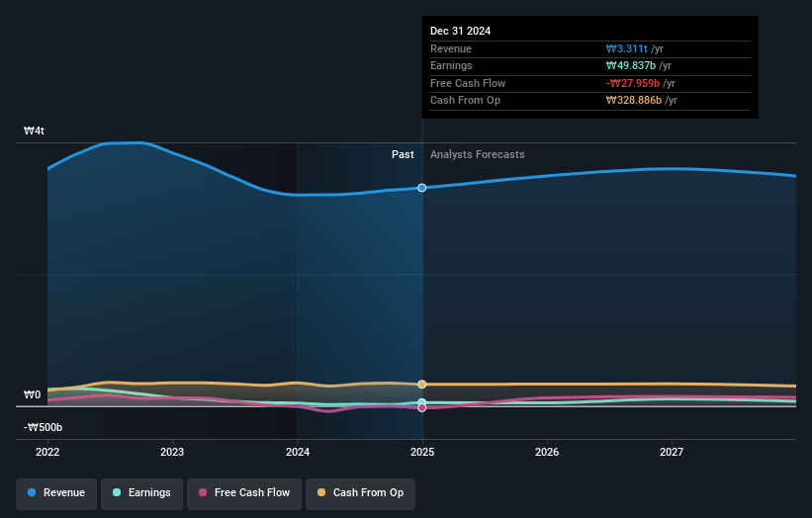Screen dimensions: 812x518
Task: Click the Earnings row label in tooltip
Action: click(452, 65)
